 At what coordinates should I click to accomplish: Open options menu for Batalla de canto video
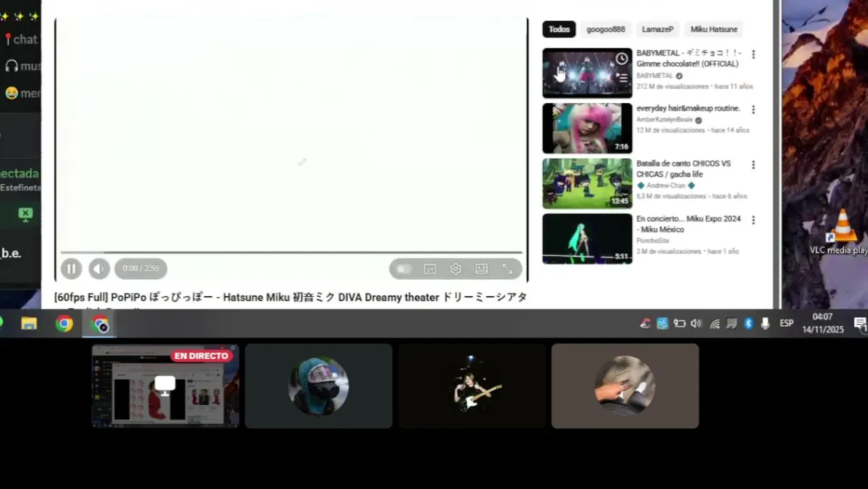[x=753, y=164]
